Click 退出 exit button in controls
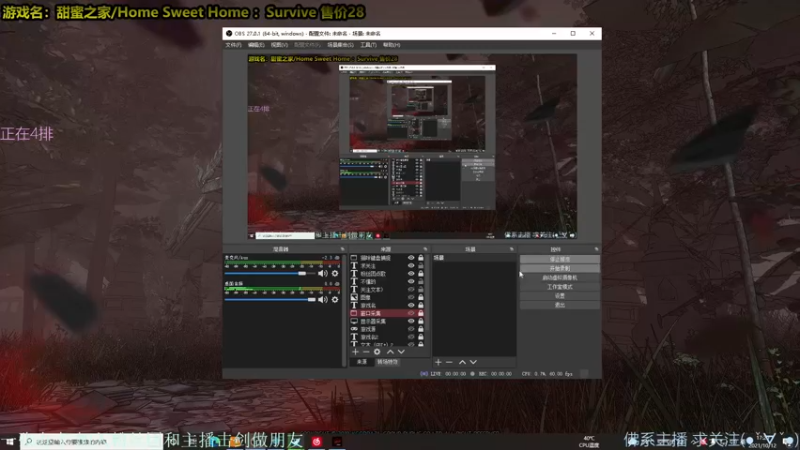Image resolution: width=800 pixels, height=450 pixels. [x=560, y=305]
